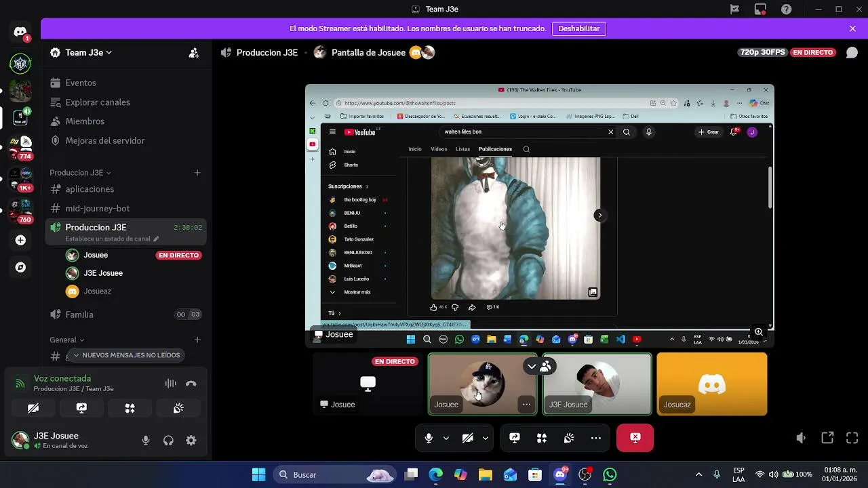
Task: Open noise suppression waveform icon in voice panel
Action: pos(171,384)
